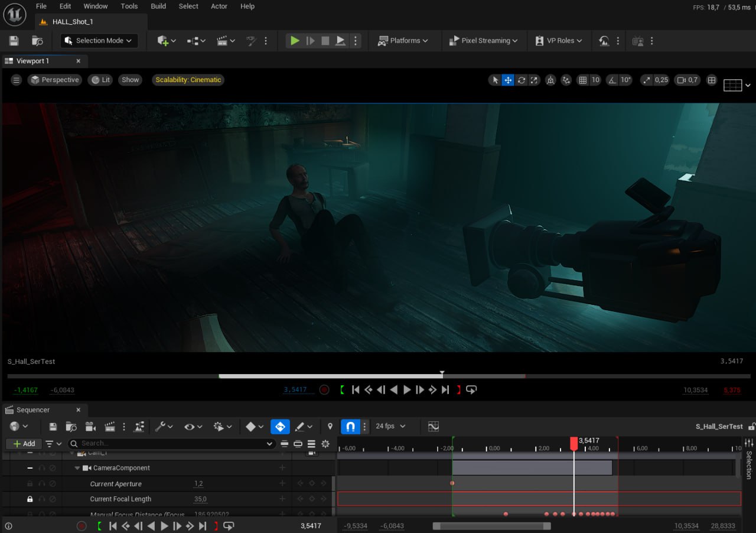Viewport: 756px width, 533px height.
Task: Open the Sequencer curve editor icon
Action: (434, 426)
